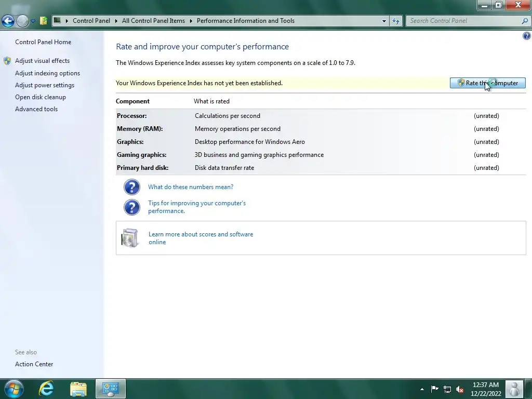Click the user picture icon in taskbar corner
Screen dimensions: 532x399
click(514, 389)
